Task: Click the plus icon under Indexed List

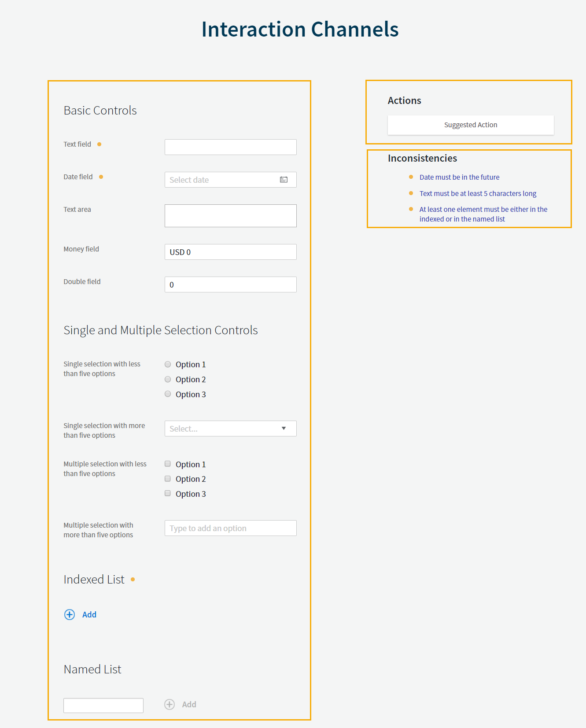Action: pos(70,614)
